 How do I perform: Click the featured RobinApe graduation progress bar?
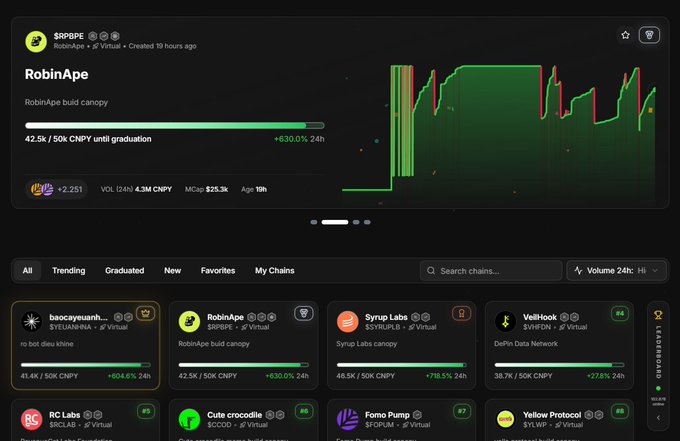click(174, 125)
